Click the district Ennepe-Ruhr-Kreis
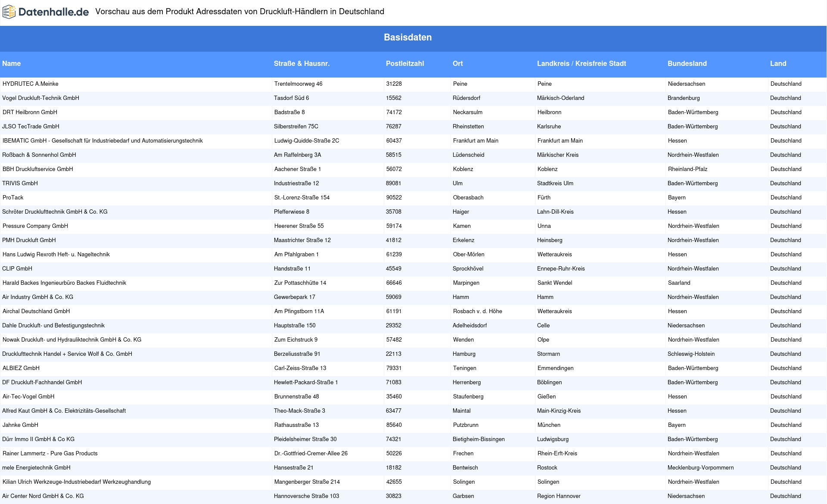 (561, 269)
